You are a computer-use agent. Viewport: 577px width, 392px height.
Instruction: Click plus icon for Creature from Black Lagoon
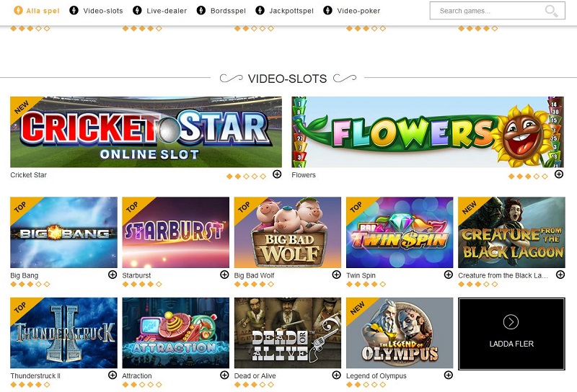[560, 275]
